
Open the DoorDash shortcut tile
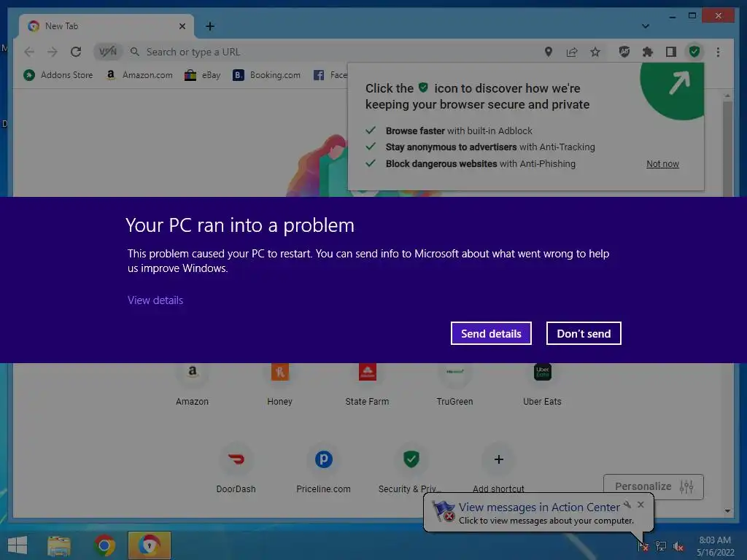tap(236, 467)
